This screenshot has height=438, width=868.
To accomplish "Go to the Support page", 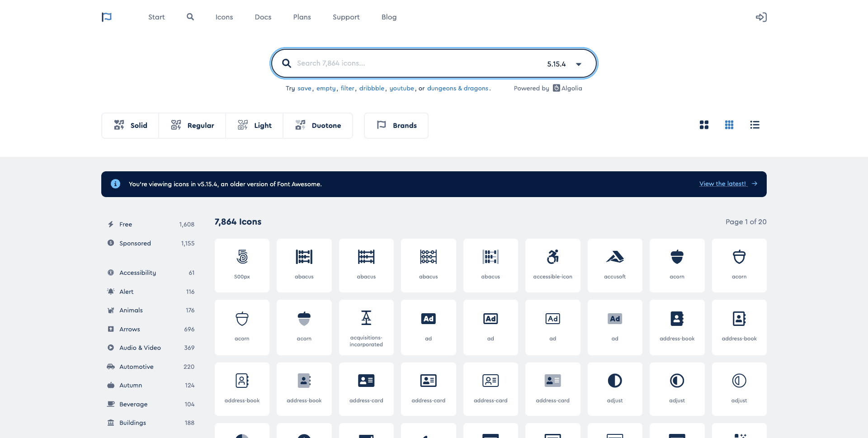I will click(x=346, y=17).
